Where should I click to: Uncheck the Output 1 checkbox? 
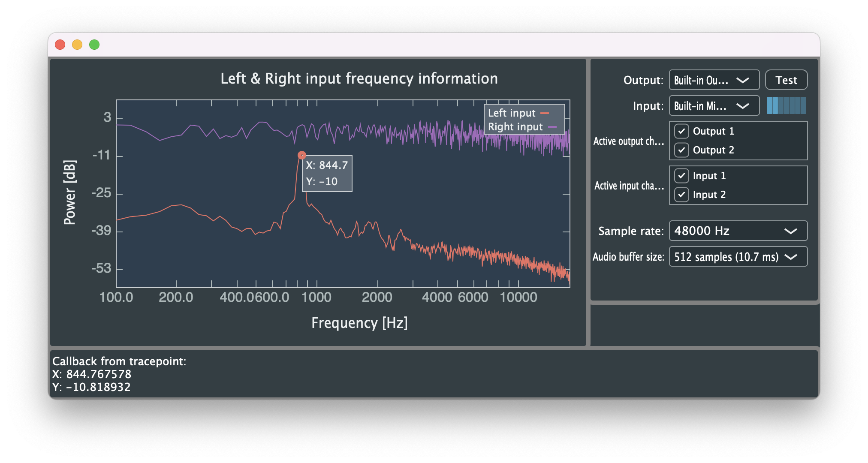tap(681, 131)
